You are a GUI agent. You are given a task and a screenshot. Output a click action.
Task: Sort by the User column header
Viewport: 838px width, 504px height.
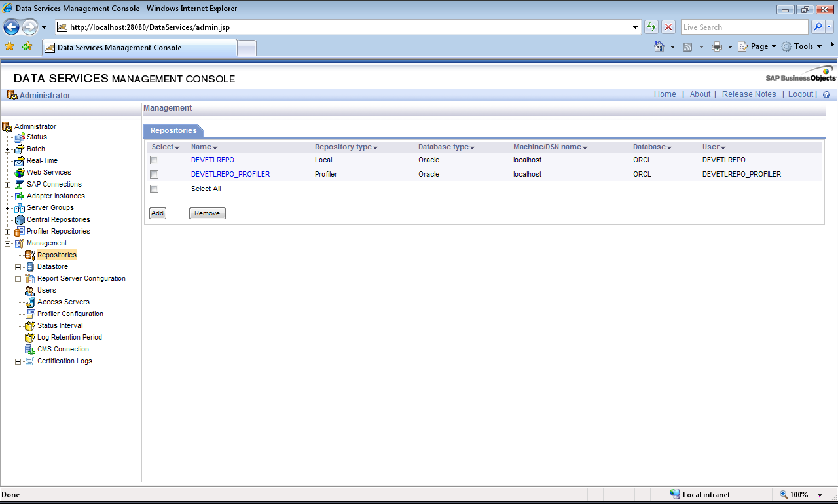tap(714, 147)
